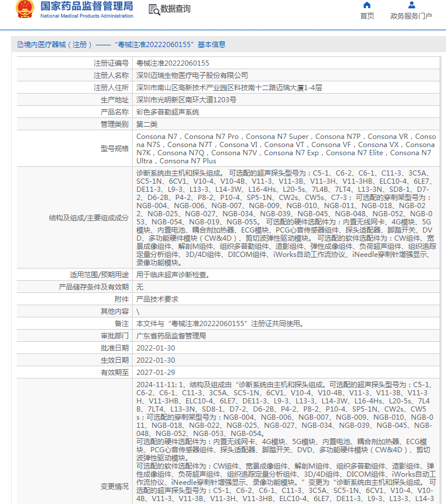446x504 pixels.
Task: Select intended use 用于临床超声诊断检查。
Action: [x=173, y=275]
